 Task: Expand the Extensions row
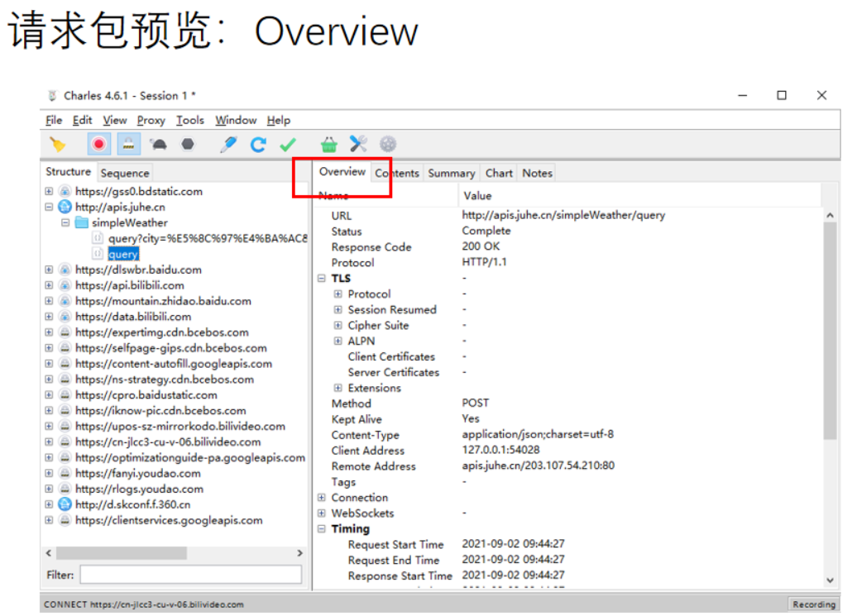pyautogui.click(x=338, y=388)
